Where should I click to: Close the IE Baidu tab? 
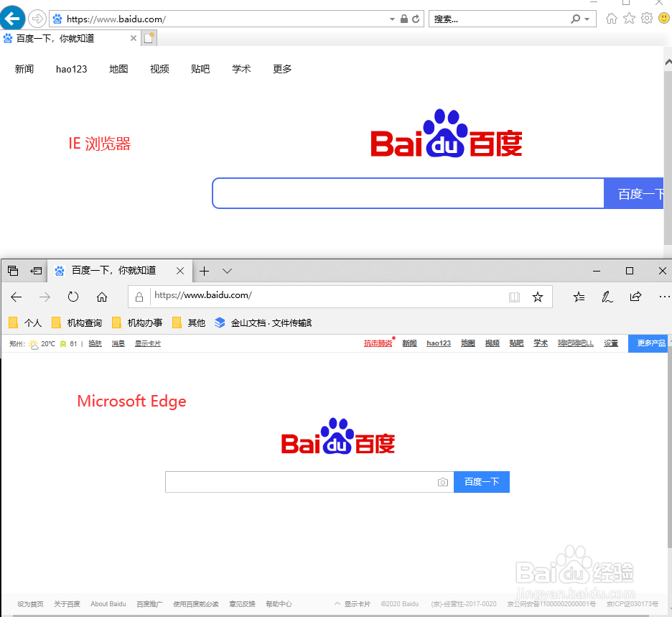coord(134,38)
